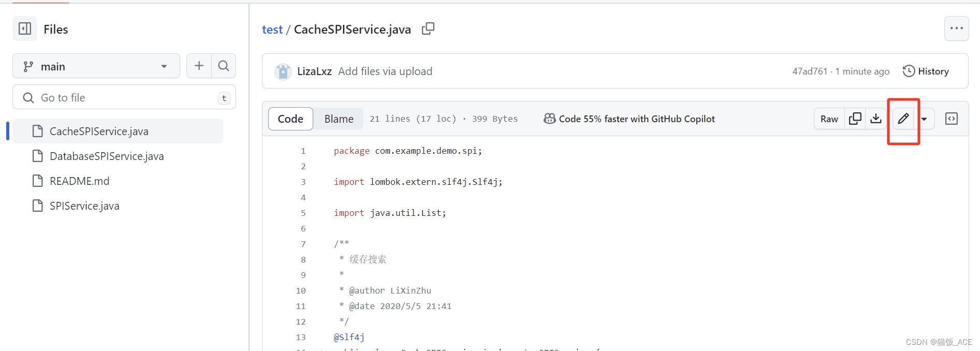Screen dimensions: 980x351
Task: Click the '1 minute ago' timestamp
Action: (862, 71)
